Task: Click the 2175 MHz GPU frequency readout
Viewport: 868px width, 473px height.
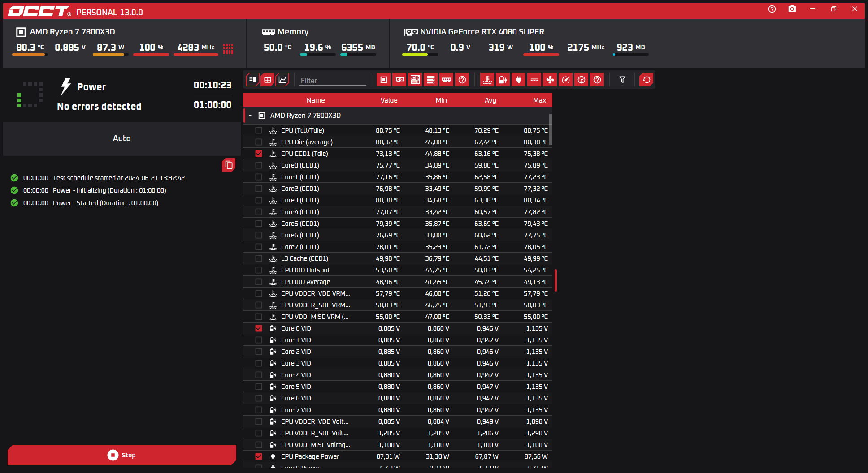Action: pyautogui.click(x=586, y=47)
